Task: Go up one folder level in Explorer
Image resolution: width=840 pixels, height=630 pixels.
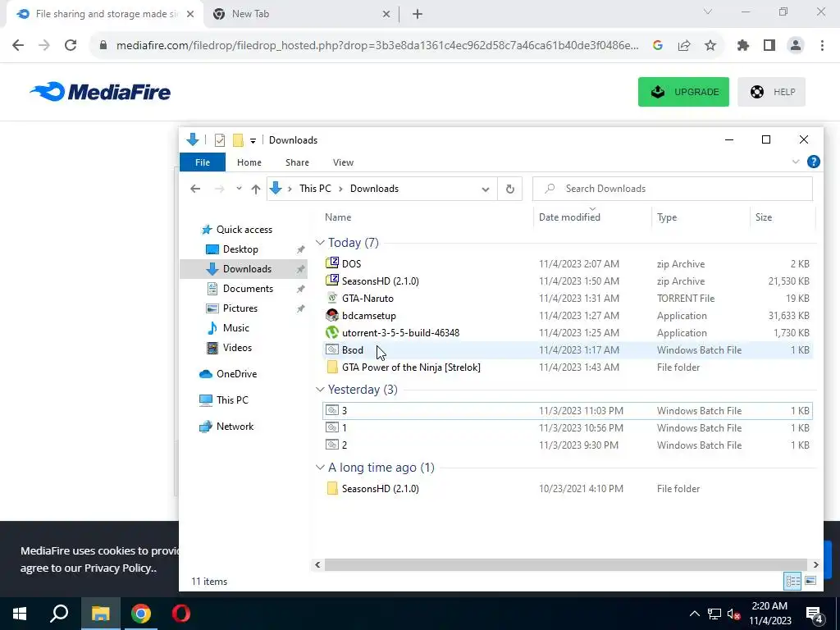Action: pos(256,189)
